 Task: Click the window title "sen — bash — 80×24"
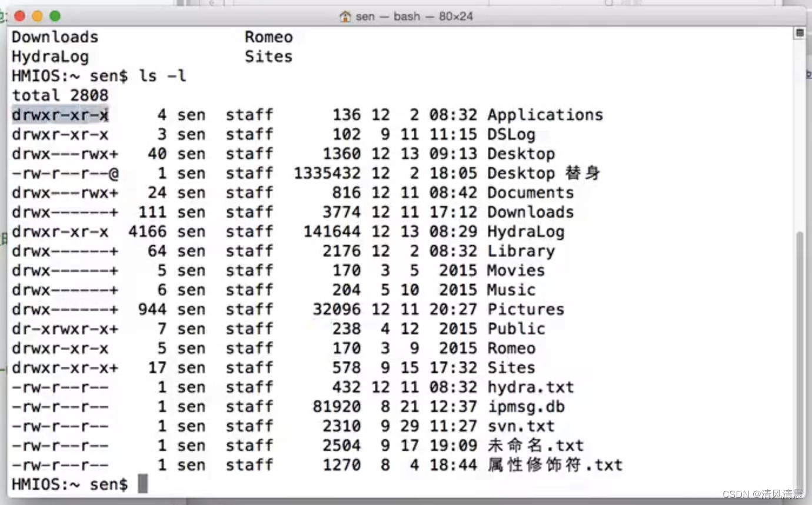point(414,16)
